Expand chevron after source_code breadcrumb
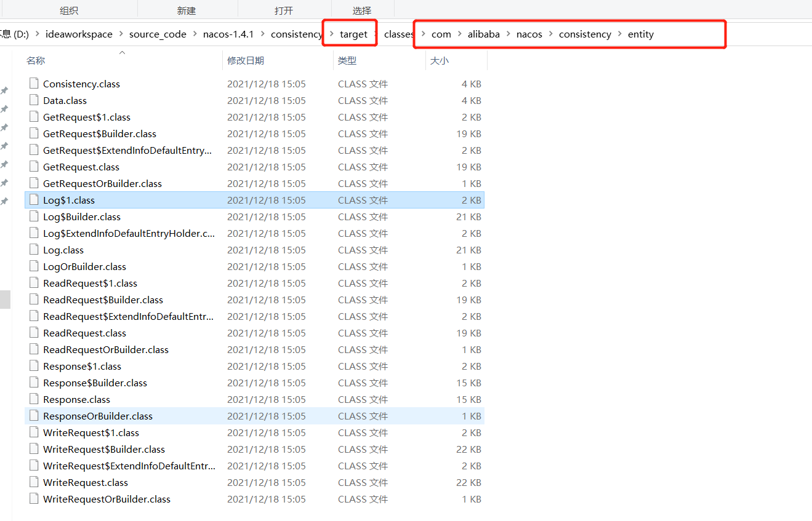Image resolution: width=812 pixels, height=521 pixels. coord(195,34)
